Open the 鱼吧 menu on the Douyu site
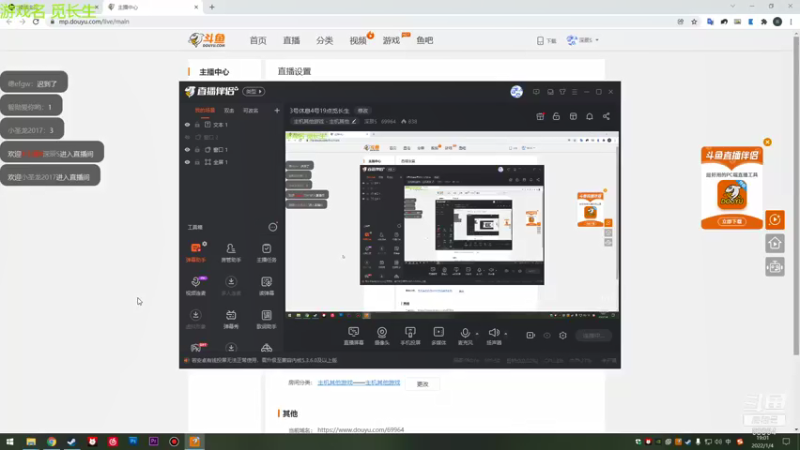The image size is (800, 450). [x=424, y=40]
